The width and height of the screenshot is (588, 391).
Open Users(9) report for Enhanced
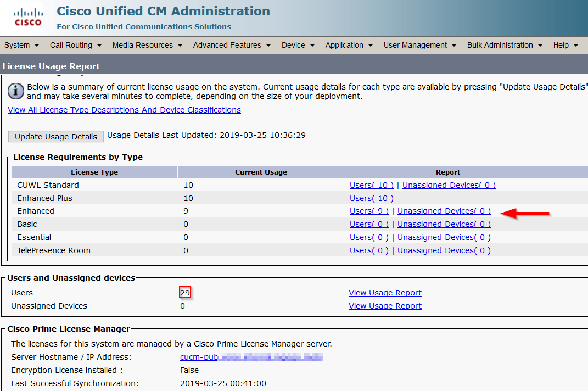369,211
